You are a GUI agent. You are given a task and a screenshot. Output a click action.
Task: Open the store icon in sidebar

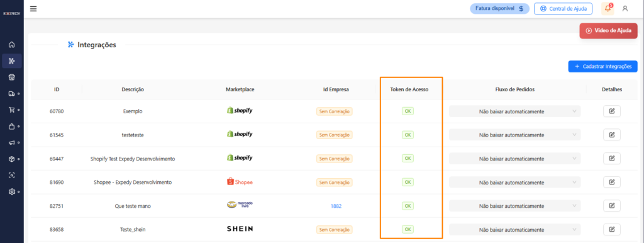(x=11, y=77)
